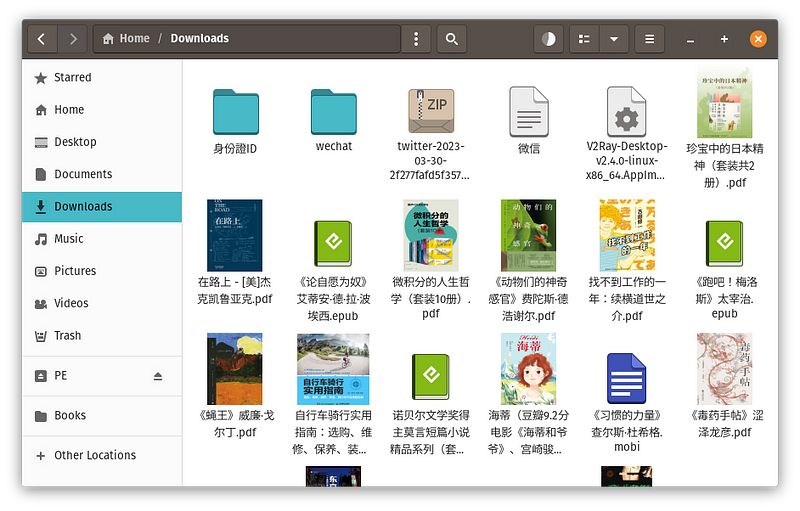Screen dimensions: 800x511
Task: Click the 'wechat' folder name label
Action: 334,146
